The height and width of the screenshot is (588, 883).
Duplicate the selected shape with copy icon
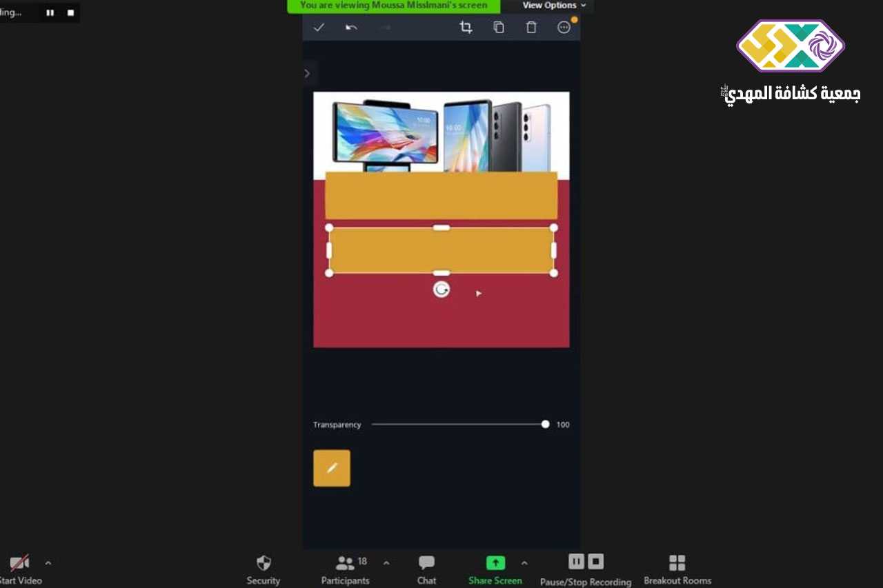pyautogui.click(x=498, y=28)
